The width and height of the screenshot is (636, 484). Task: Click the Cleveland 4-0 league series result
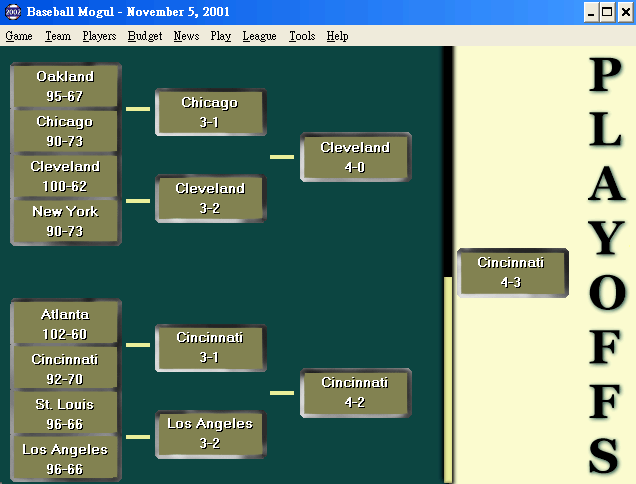355,157
